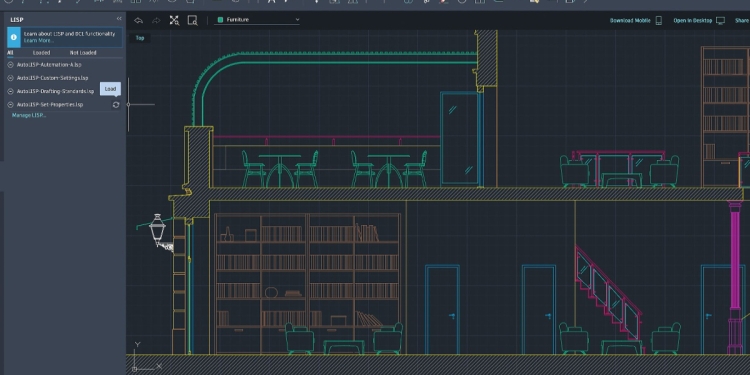This screenshot has height=375, width=750.
Task: Select AutoLISP-Drafting-Standards.lsp file name
Action: (x=55, y=91)
